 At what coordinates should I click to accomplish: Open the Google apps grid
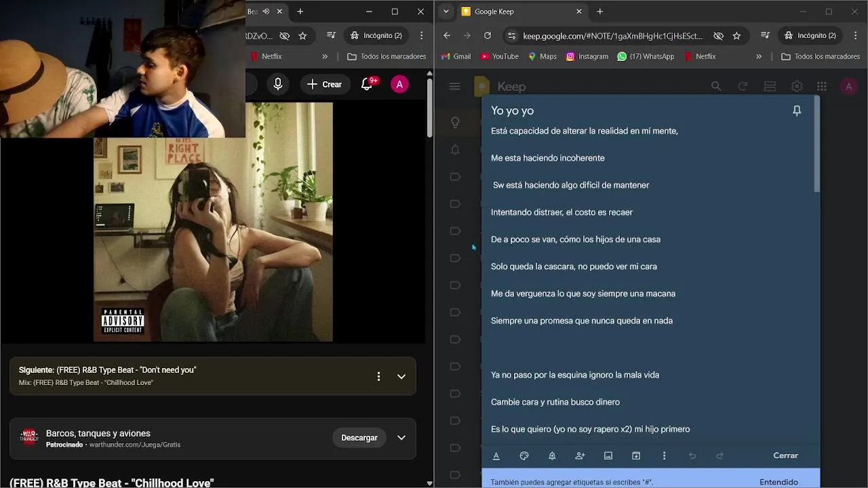(x=822, y=86)
